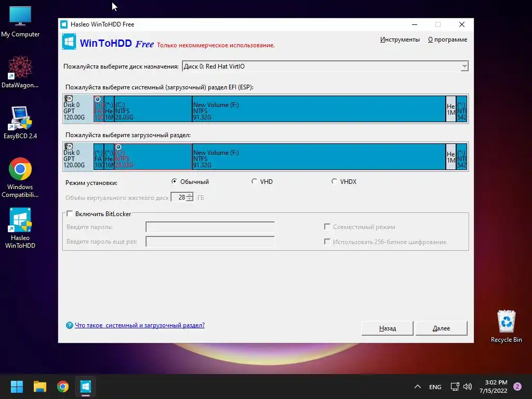Close the WinToHDD window
Image resolution: width=532 pixels, height=399 pixels.
(x=462, y=24)
